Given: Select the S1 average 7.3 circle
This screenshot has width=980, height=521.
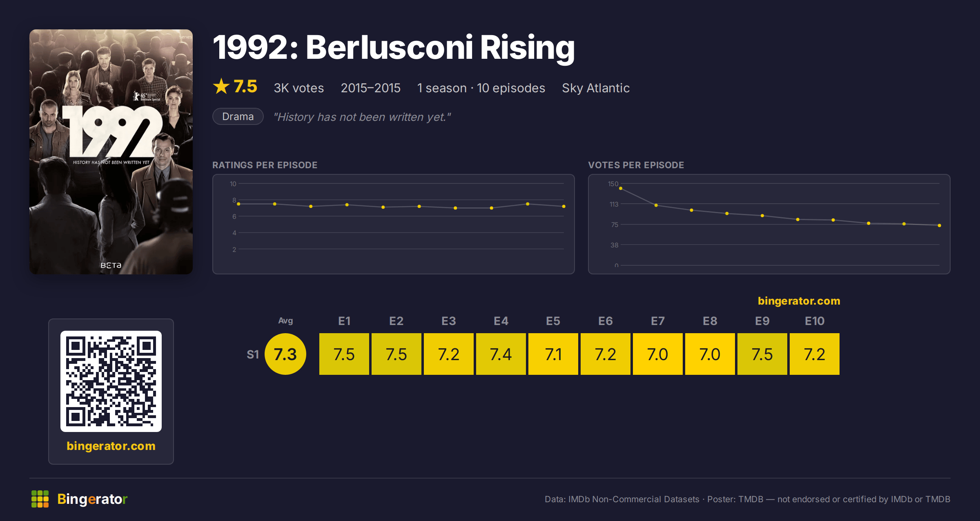Looking at the screenshot, I should point(285,354).
